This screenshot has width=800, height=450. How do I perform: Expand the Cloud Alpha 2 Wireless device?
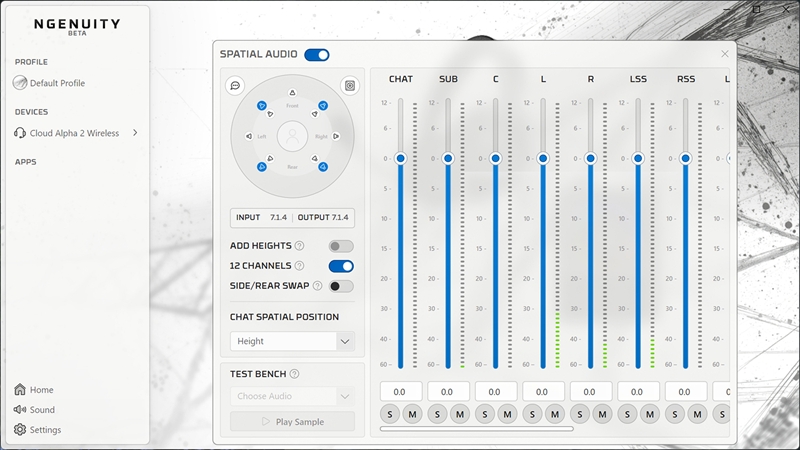[135, 133]
